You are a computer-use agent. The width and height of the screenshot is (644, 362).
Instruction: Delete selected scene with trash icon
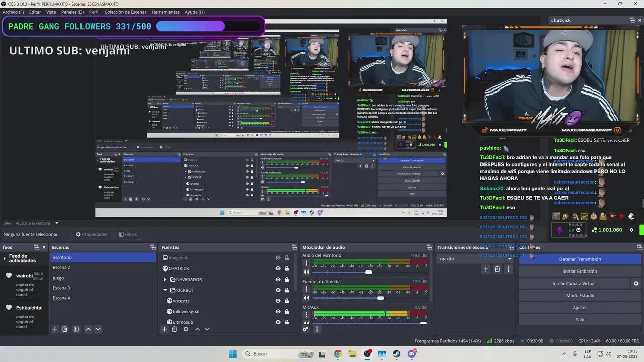point(65,329)
